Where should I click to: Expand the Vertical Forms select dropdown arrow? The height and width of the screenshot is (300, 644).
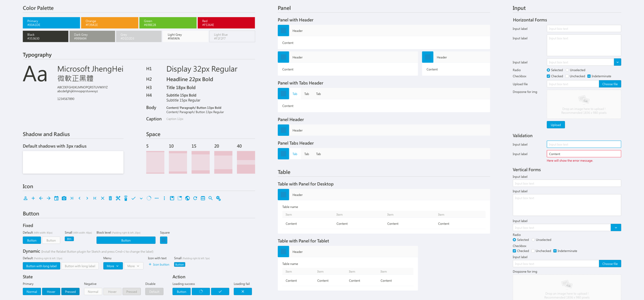tap(615, 227)
